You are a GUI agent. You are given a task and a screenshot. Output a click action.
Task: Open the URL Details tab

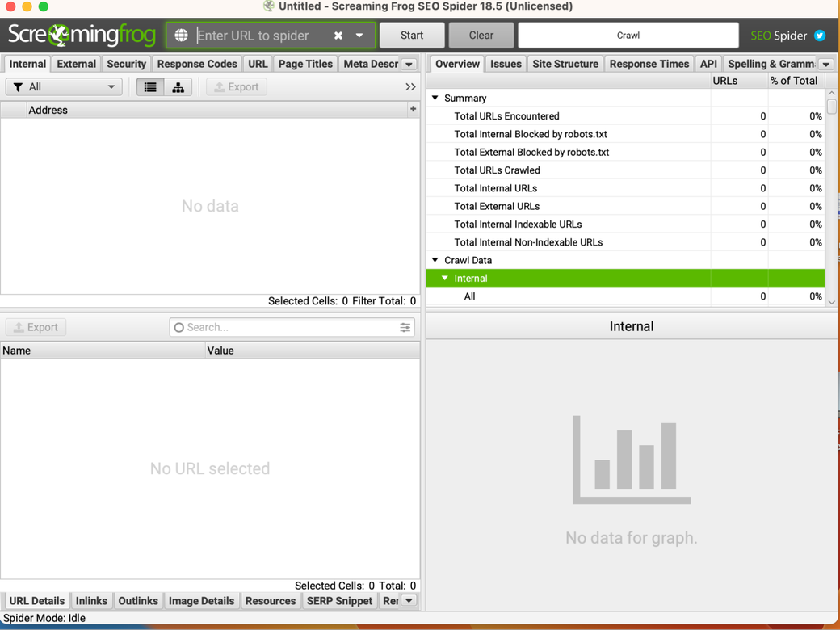pyautogui.click(x=36, y=601)
